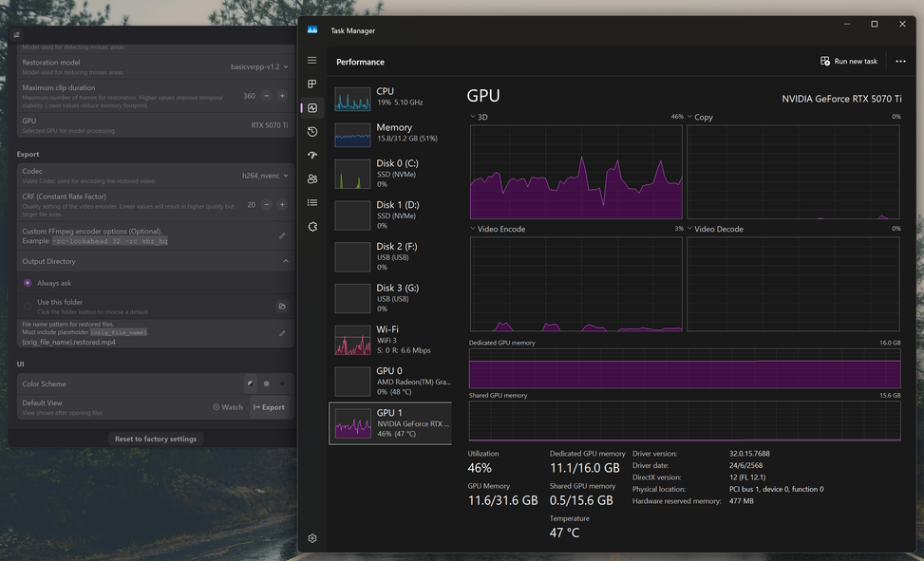This screenshot has height=561, width=924.
Task: Open Restoration model basicvsrpp-v1.2 dropdown
Action: point(259,66)
